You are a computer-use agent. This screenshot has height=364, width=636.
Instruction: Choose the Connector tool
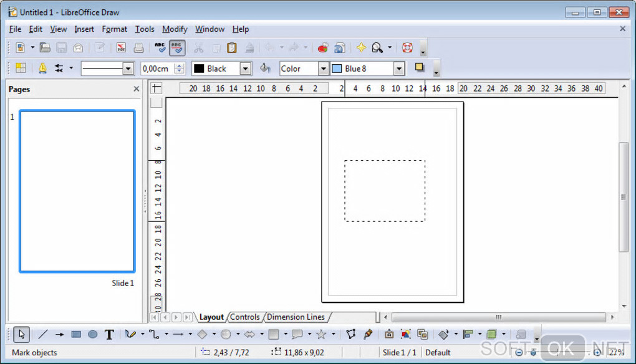[x=154, y=335]
